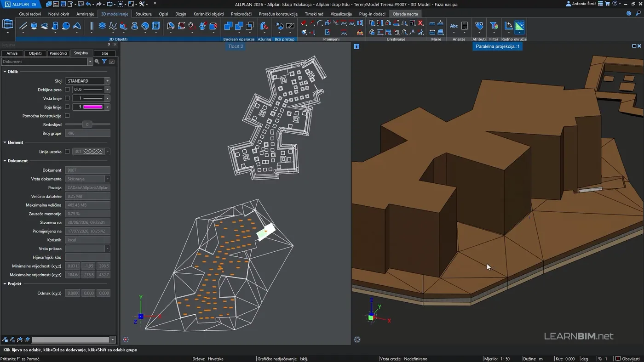The image size is (644, 362).
Task: Select the 3D box tool
Action: tap(34, 26)
